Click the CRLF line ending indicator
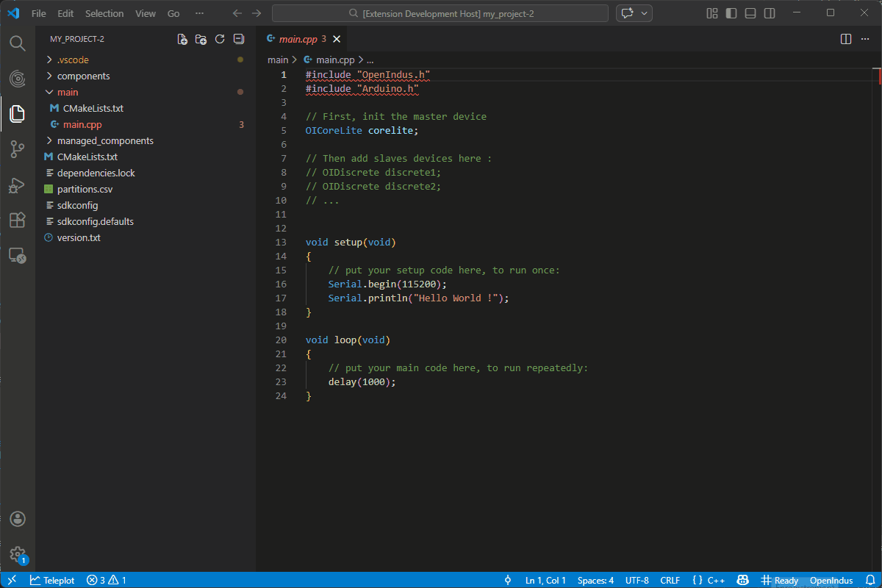882x588 pixels. (670, 580)
